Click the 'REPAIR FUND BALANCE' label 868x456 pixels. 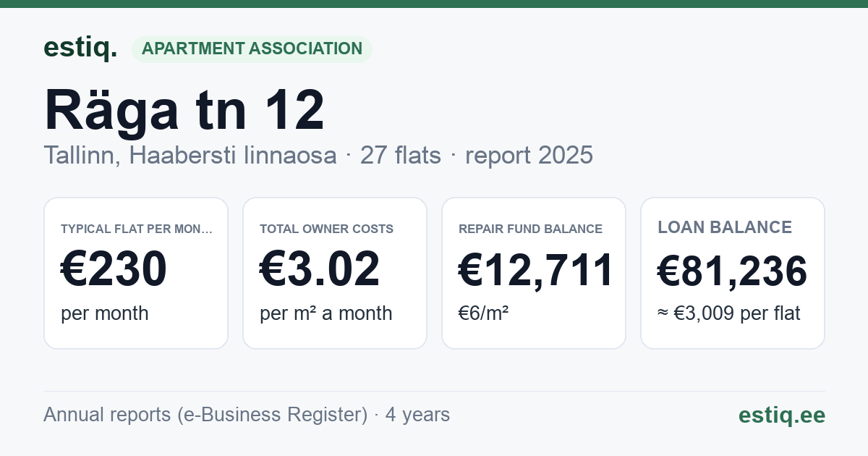click(x=531, y=229)
